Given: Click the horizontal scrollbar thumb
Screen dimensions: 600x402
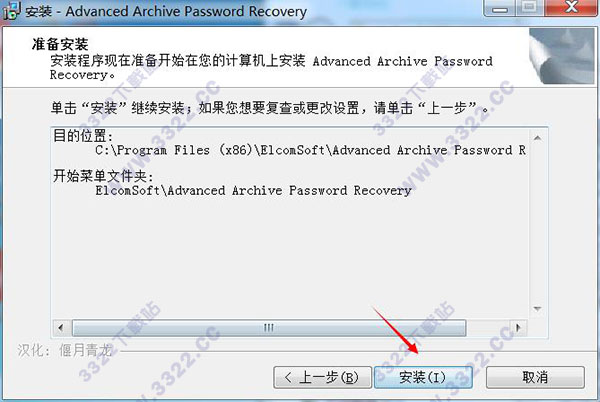Looking at the screenshot, I should 269,328.
